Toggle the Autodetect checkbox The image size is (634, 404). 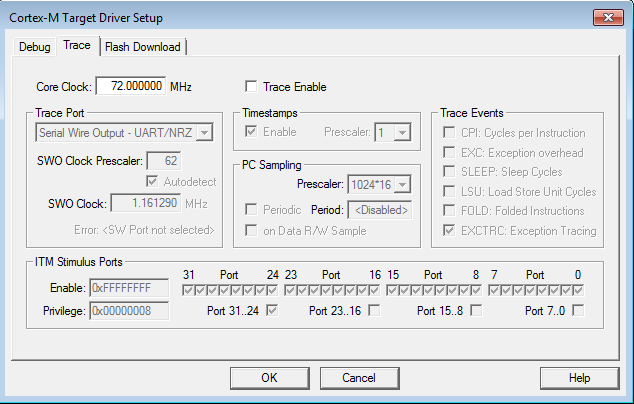(152, 181)
